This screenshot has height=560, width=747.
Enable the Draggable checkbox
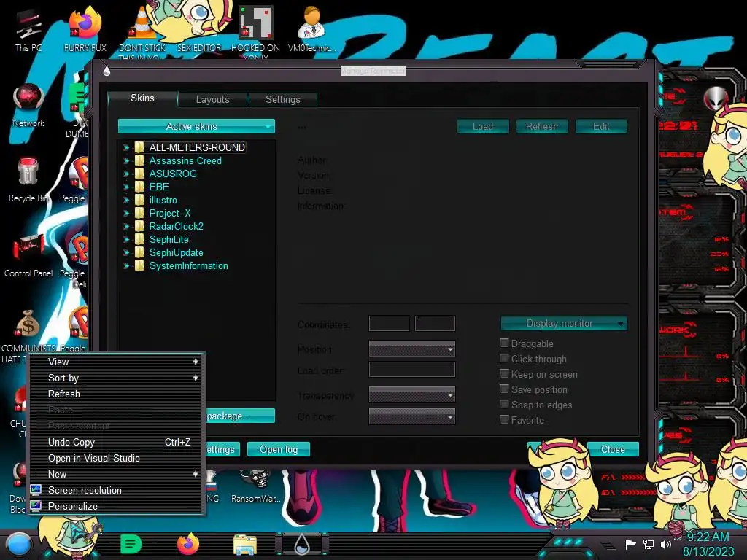point(504,343)
